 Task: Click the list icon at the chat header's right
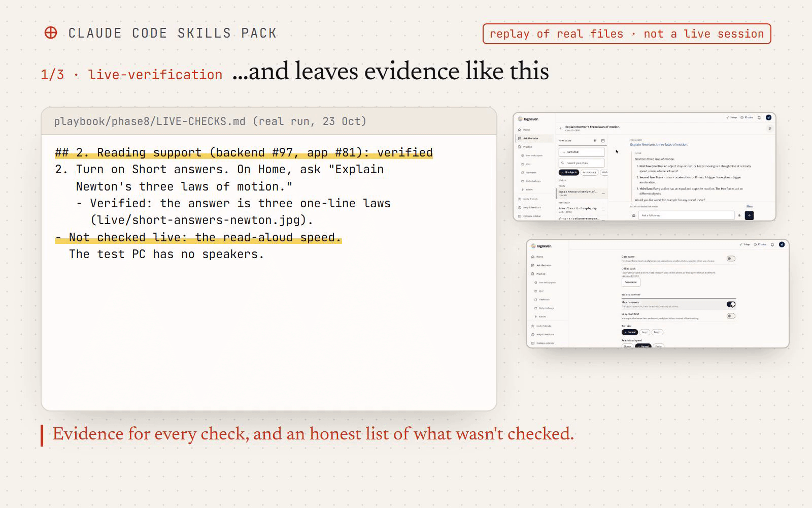click(770, 128)
